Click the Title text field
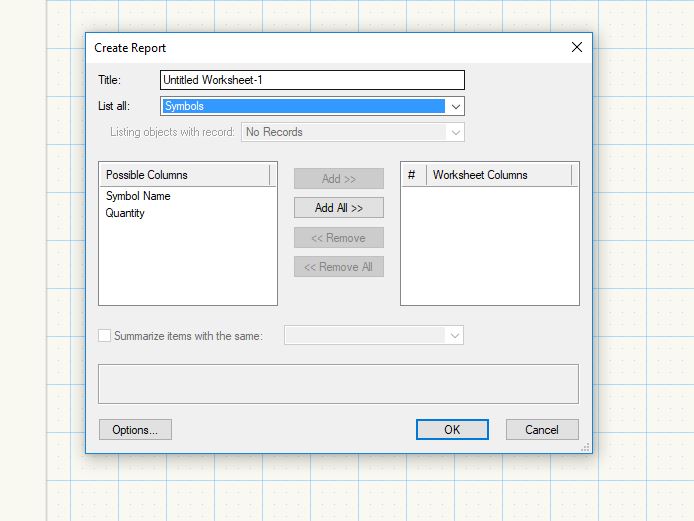694x521 pixels. click(312, 80)
